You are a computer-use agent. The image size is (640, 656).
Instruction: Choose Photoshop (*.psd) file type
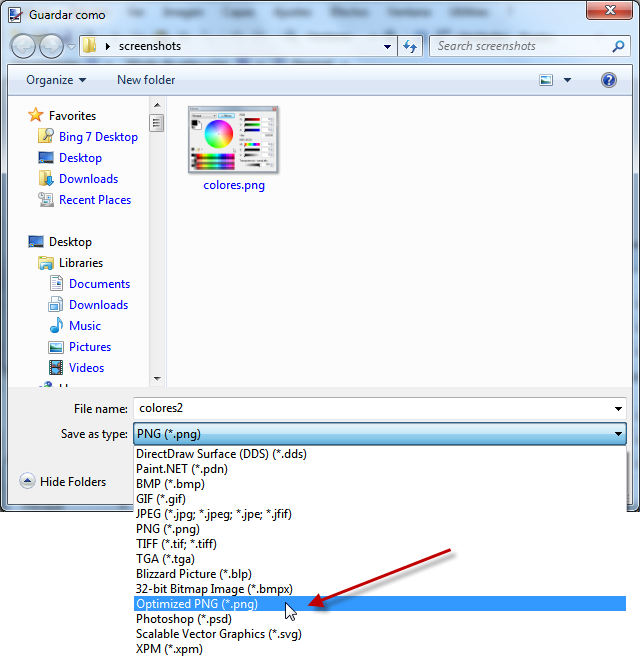click(380, 619)
